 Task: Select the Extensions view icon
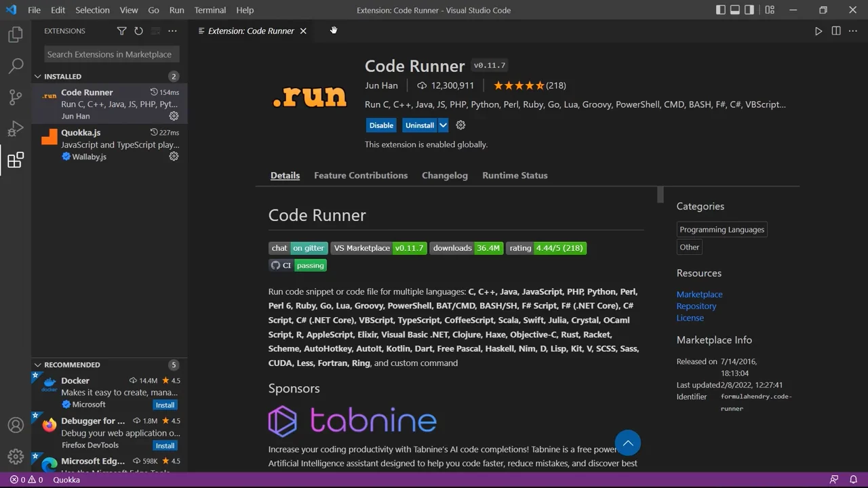[16, 160]
